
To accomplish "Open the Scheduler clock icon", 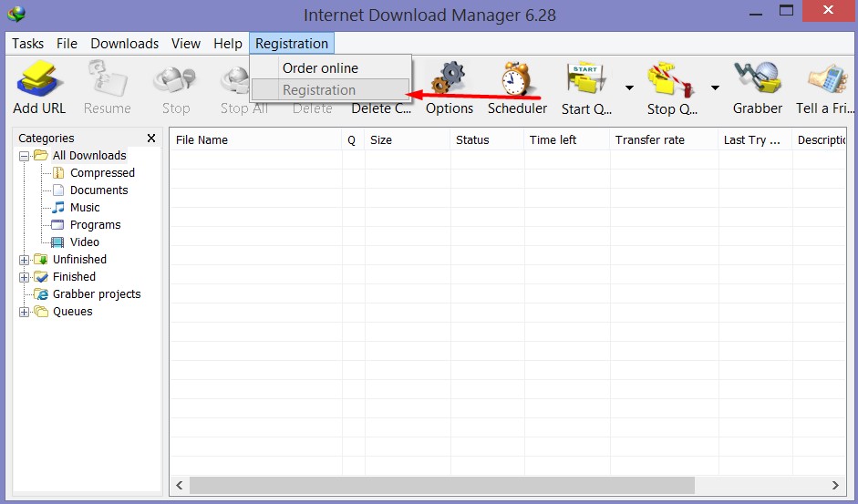I will tap(517, 78).
